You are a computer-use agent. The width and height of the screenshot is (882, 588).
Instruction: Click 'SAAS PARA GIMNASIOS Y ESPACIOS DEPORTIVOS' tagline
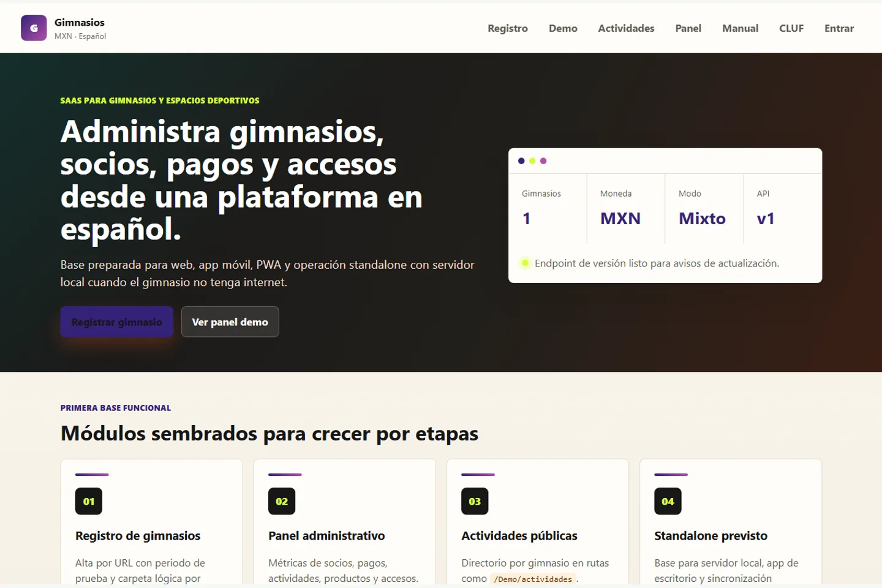point(160,100)
